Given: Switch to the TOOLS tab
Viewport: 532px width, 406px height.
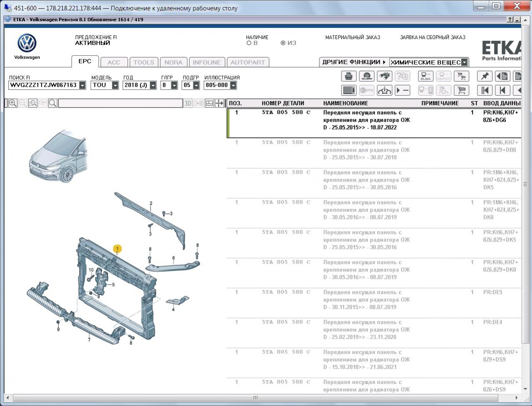Looking at the screenshot, I should (144, 62).
